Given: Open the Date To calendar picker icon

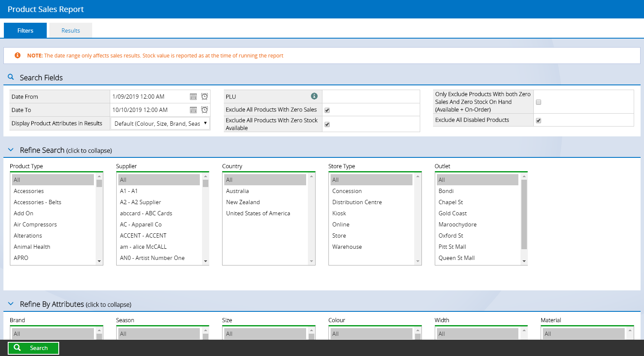Looking at the screenshot, I should pyautogui.click(x=193, y=110).
